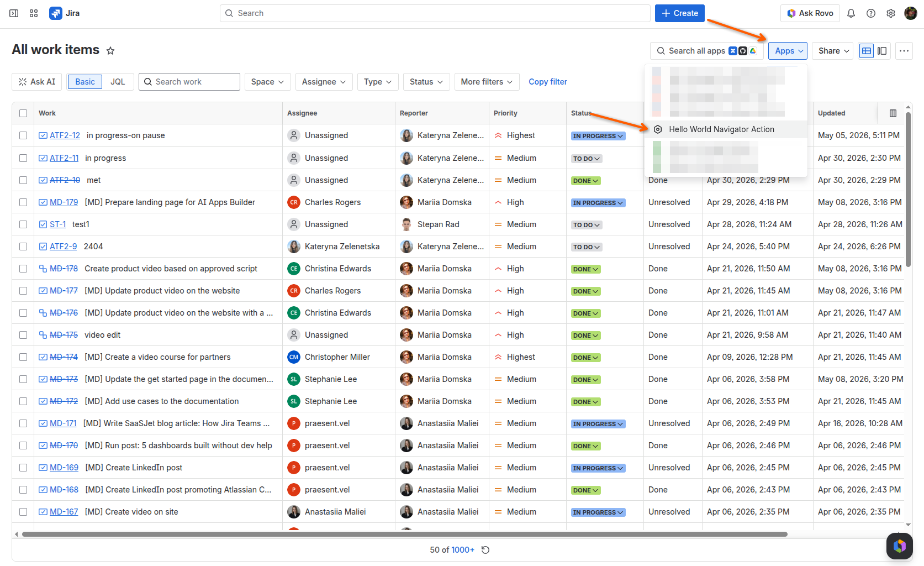Go to Jira home logo
The width and height of the screenshot is (924, 566).
click(x=64, y=13)
